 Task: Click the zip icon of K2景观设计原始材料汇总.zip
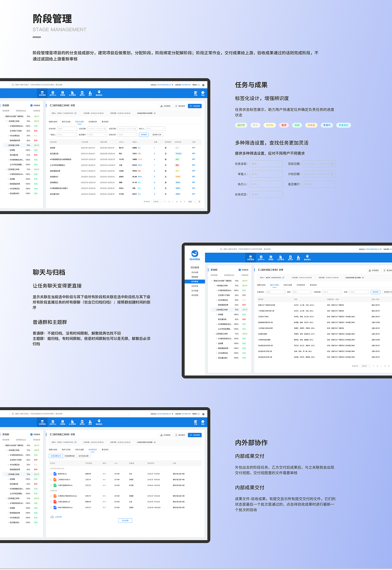[x=55, y=496]
